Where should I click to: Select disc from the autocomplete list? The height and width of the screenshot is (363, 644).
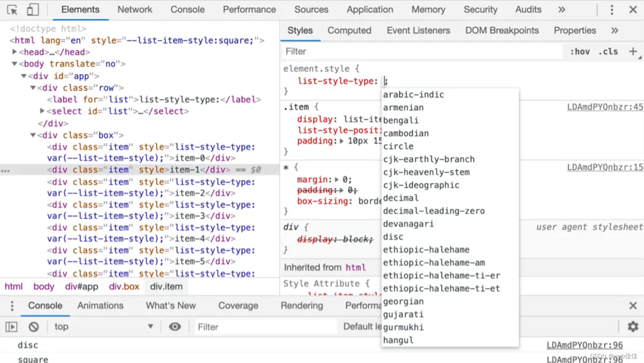point(392,237)
